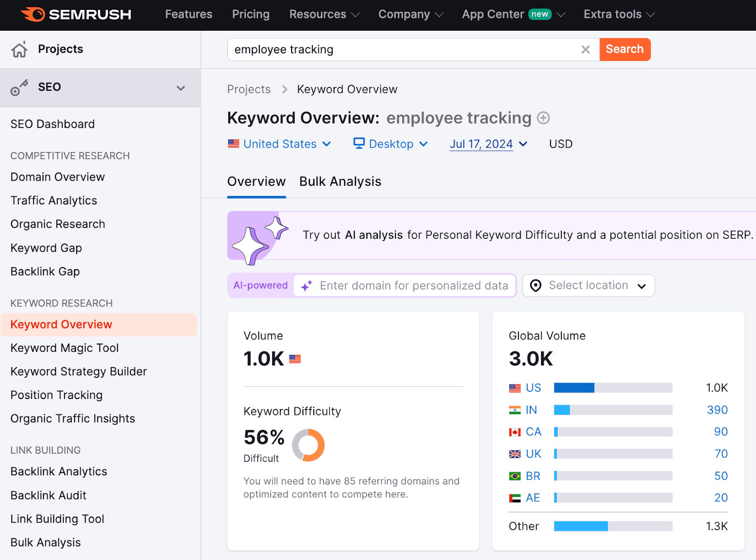This screenshot has width=756, height=560.
Task: Click the Desktop monitor icon
Action: 359,144
